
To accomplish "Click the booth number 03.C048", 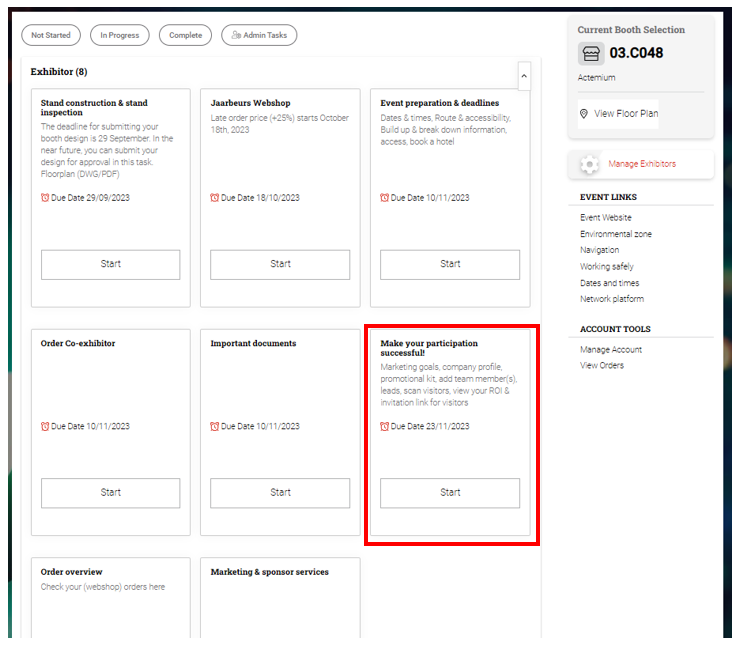I will 636,53.
